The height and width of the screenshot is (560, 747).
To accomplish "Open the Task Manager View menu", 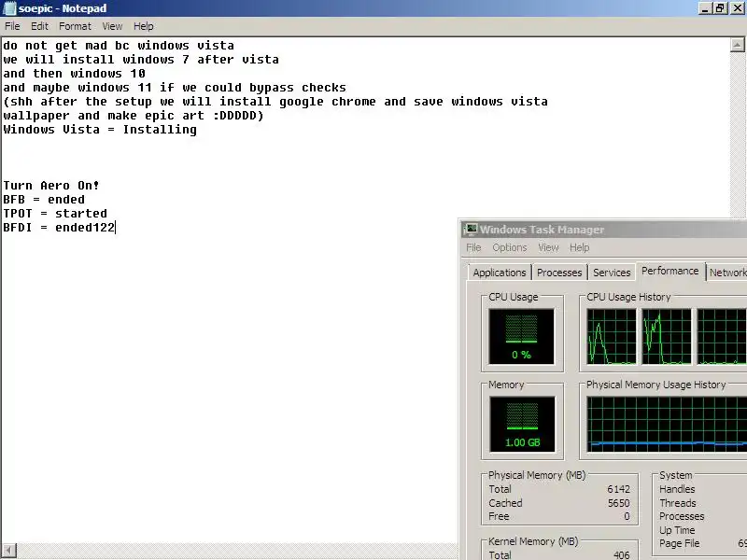I will point(548,247).
